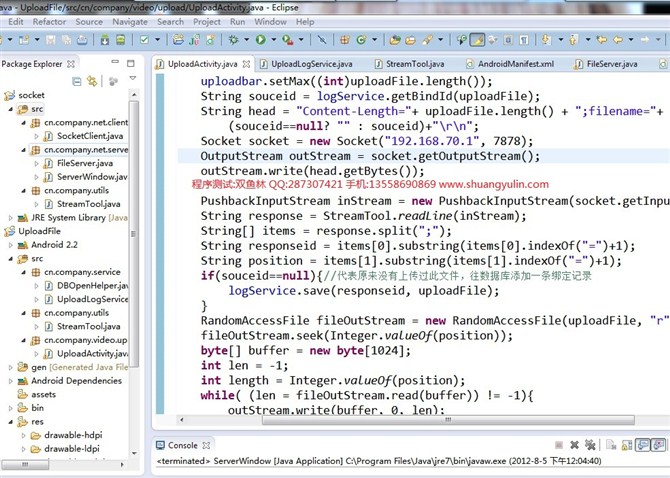Click the New JUnit test icon
The height and width of the screenshot is (478, 670).
(194, 40)
